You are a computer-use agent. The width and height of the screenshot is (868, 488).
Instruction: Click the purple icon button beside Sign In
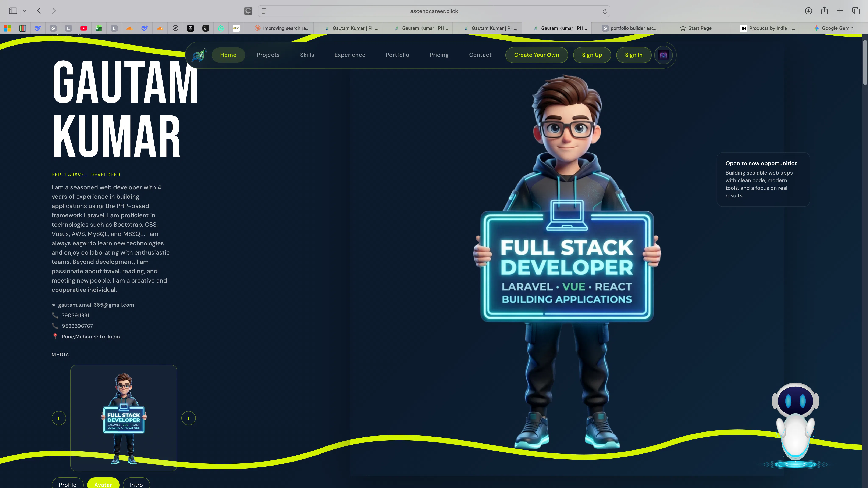(663, 55)
